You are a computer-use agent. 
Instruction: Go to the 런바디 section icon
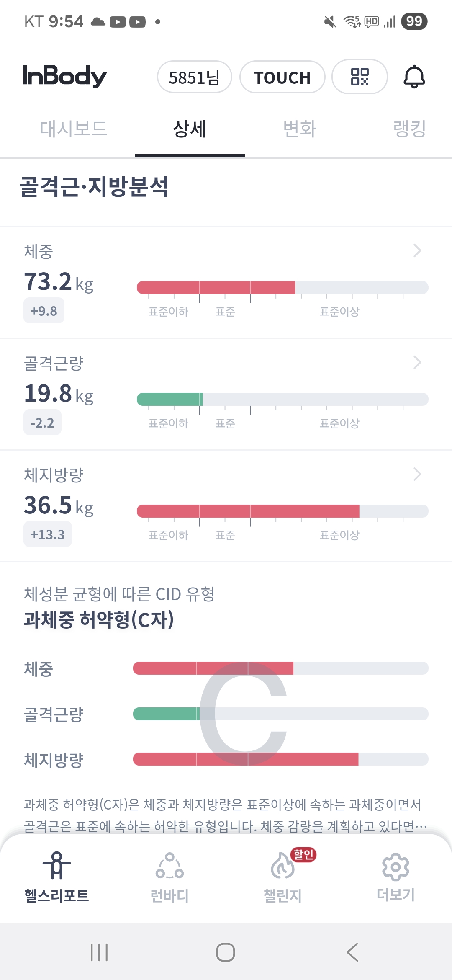pyautogui.click(x=169, y=865)
